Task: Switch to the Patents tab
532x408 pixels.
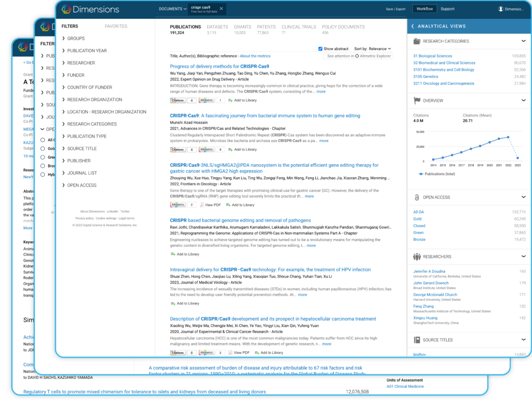Action: click(267, 27)
